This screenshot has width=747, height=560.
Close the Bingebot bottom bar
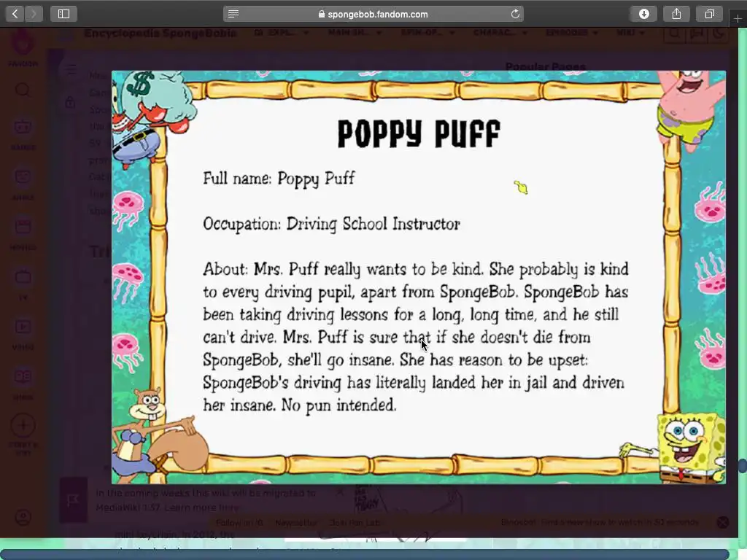(723, 522)
